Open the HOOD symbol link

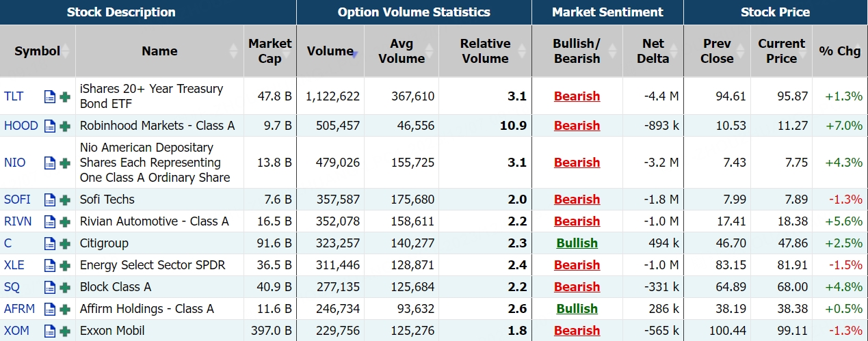click(21, 126)
